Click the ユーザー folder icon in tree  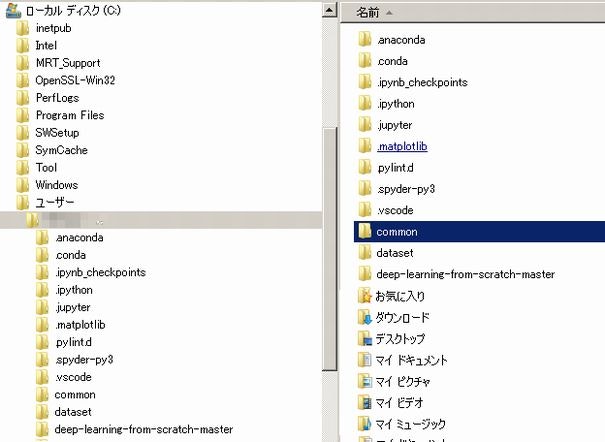[x=23, y=202]
